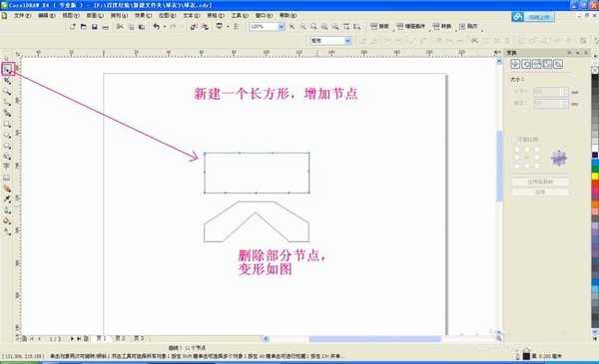Click the Save icon in standard toolbar
This screenshot has width=599, height=364.
[94, 27]
